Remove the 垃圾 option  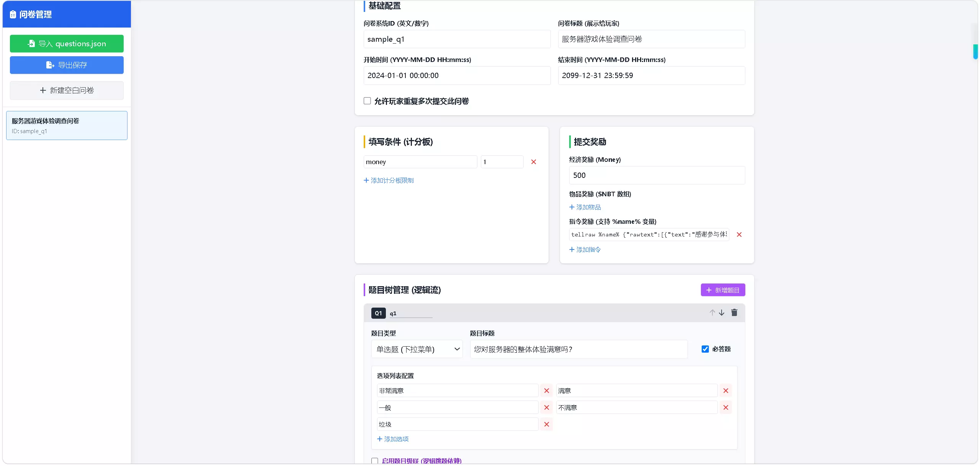pyautogui.click(x=547, y=424)
